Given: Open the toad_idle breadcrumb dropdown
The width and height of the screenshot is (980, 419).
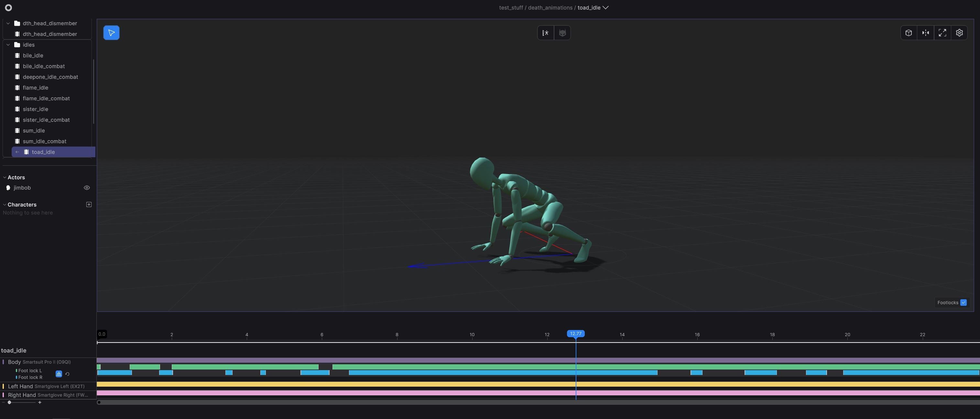Looking at the screenshot, I should coord(605,8).
